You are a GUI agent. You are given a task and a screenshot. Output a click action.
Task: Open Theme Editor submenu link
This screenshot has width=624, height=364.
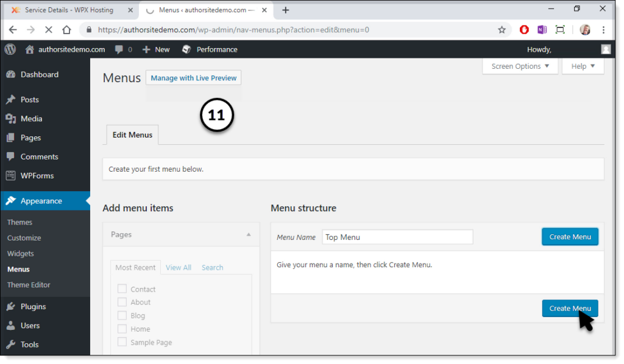(29, 285)
